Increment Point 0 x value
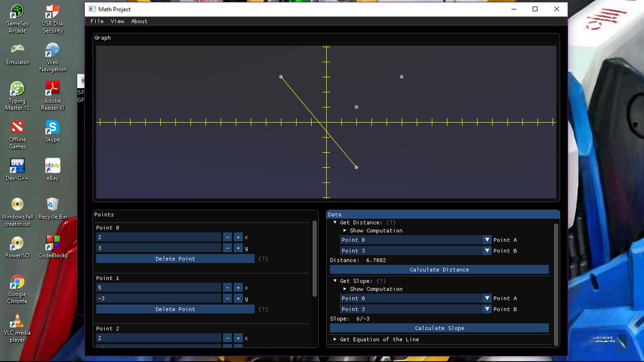The width and height of the screenshot is (644, 362). coord(238,237)
